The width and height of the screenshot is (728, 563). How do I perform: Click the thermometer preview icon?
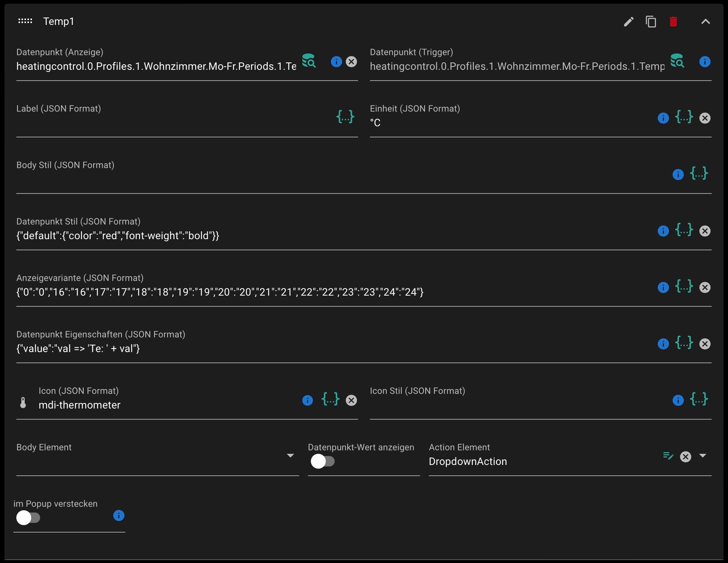tap(23, 403)
